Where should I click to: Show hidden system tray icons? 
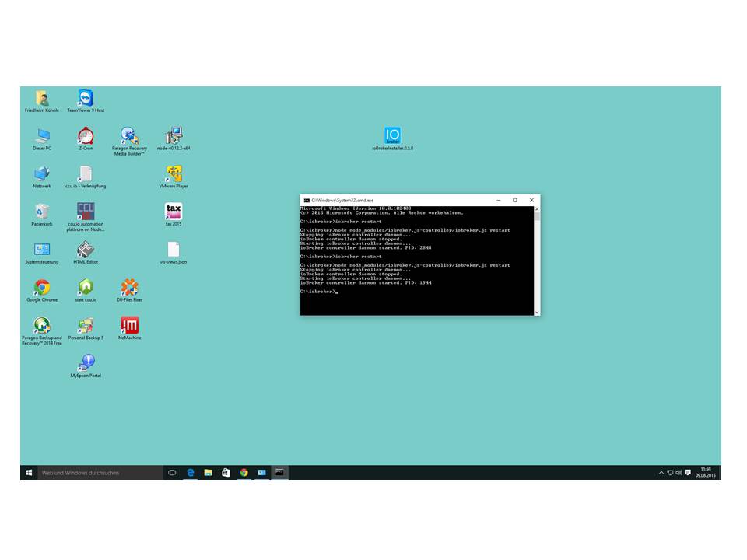pyautogui.click(x=661, y=473)
